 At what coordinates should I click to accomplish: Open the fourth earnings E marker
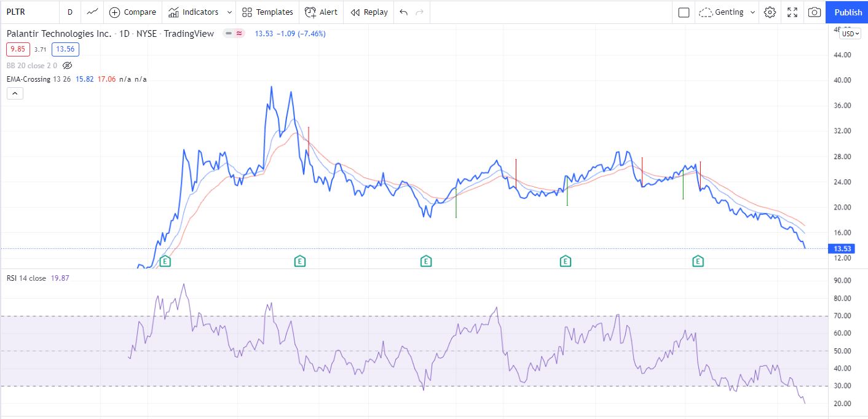pos(565,261)
